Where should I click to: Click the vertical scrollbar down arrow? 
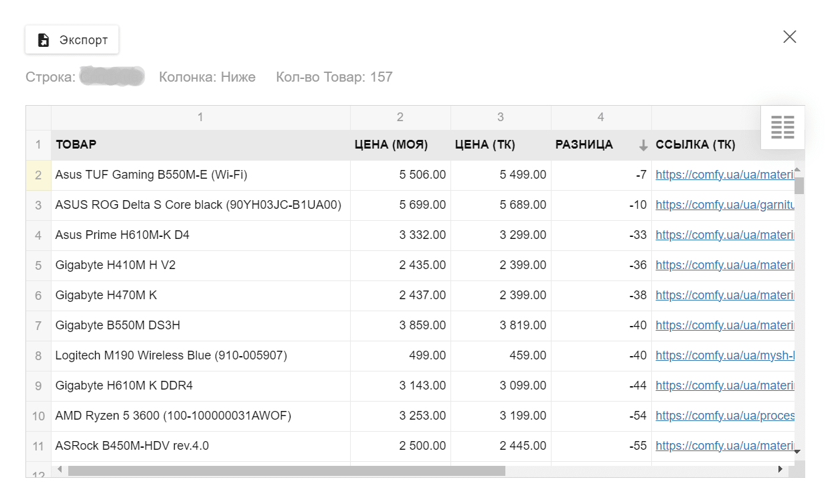pos(797,452)
